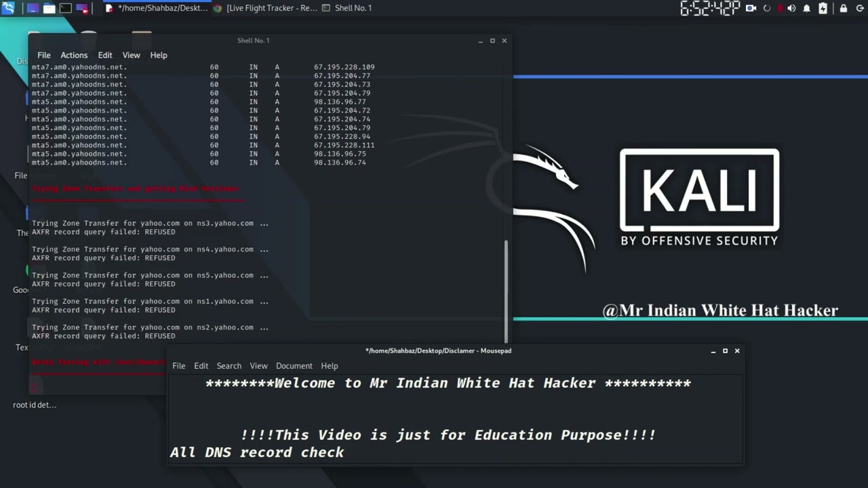This screenshot has width=868, height=488.
Task: Open the file manager panel launcher
Action: tap(49, 8)
